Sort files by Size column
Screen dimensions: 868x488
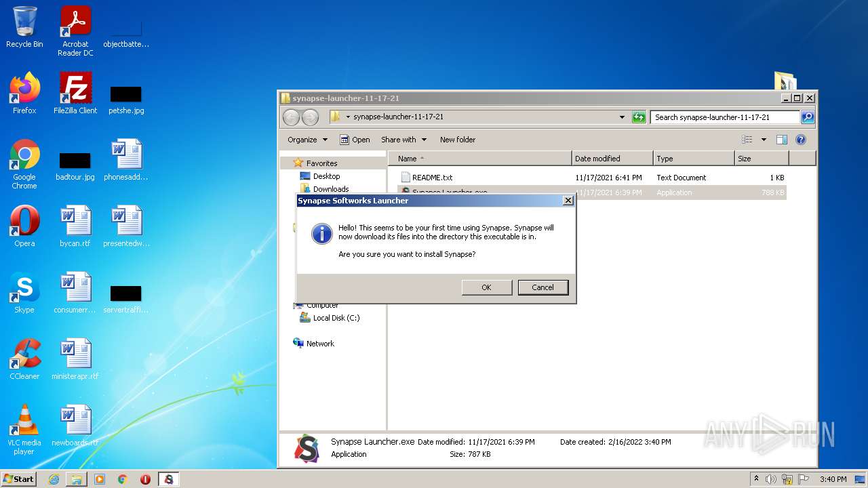762,159
